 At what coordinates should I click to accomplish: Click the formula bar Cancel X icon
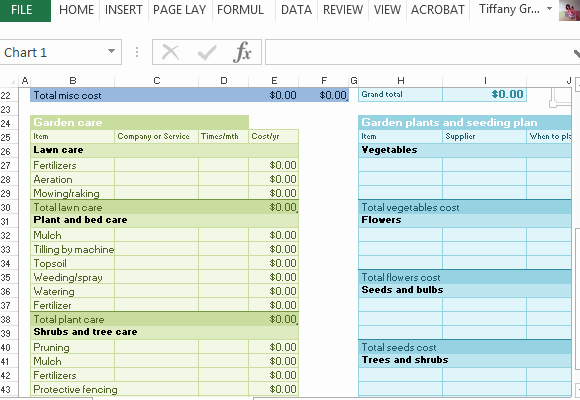tap(171, 52)
